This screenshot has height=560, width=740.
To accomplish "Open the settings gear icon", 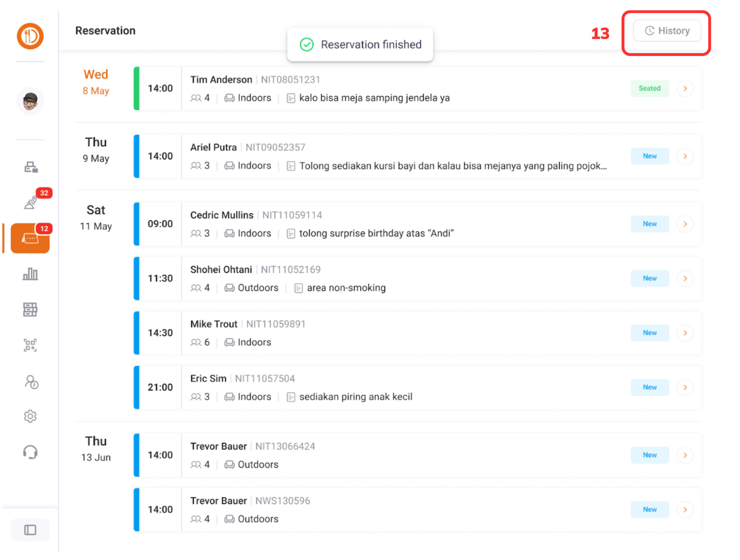I will (30, 416).
